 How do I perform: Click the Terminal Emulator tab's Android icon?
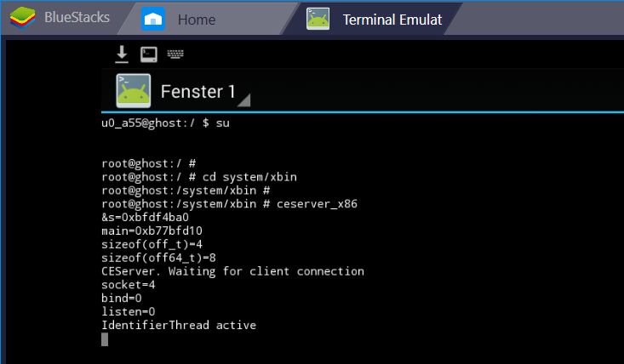pos(318,19)
